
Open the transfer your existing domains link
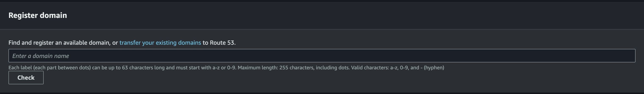pyautogui.click(x=160, y=43)
